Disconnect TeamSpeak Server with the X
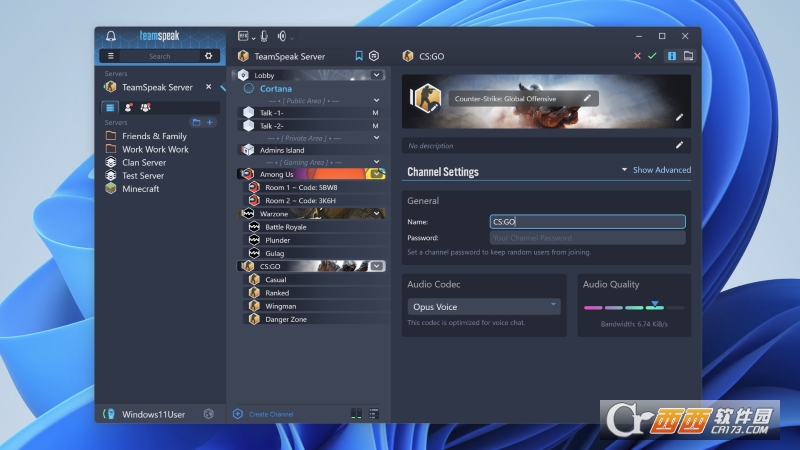The image size is (800, 450). click(x=208, y=87)
